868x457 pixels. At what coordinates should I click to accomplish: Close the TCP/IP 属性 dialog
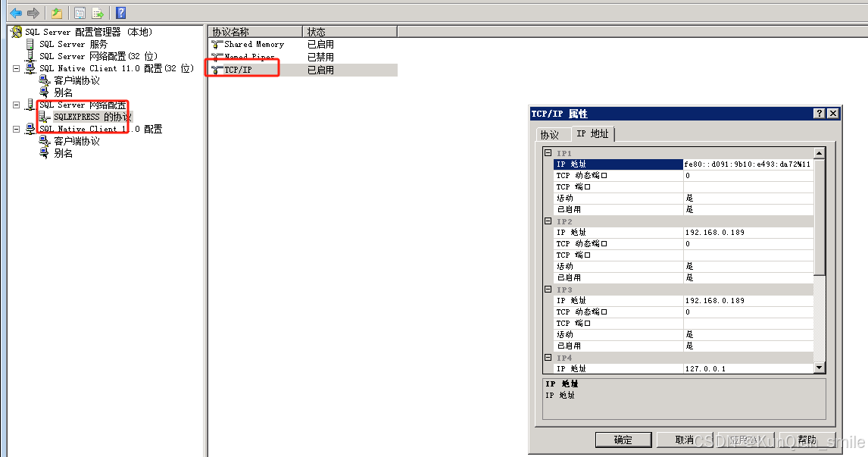click(833, 114)
